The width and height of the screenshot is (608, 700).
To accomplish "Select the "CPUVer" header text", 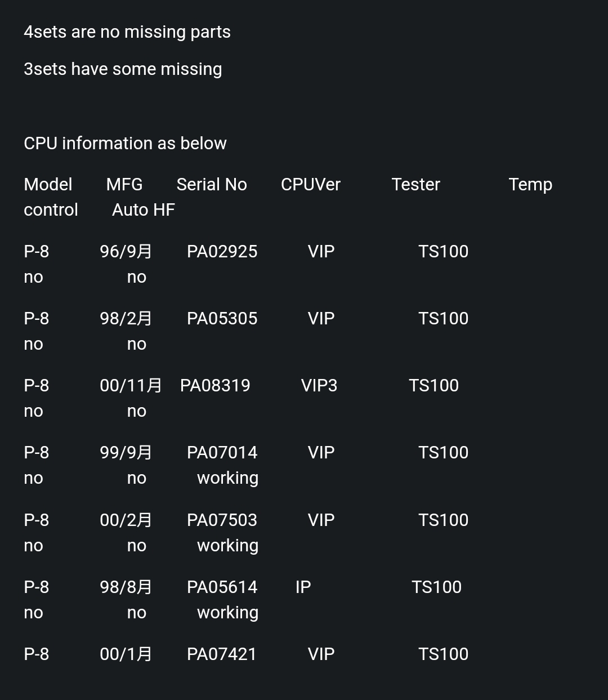I will (x=310, y=185).
